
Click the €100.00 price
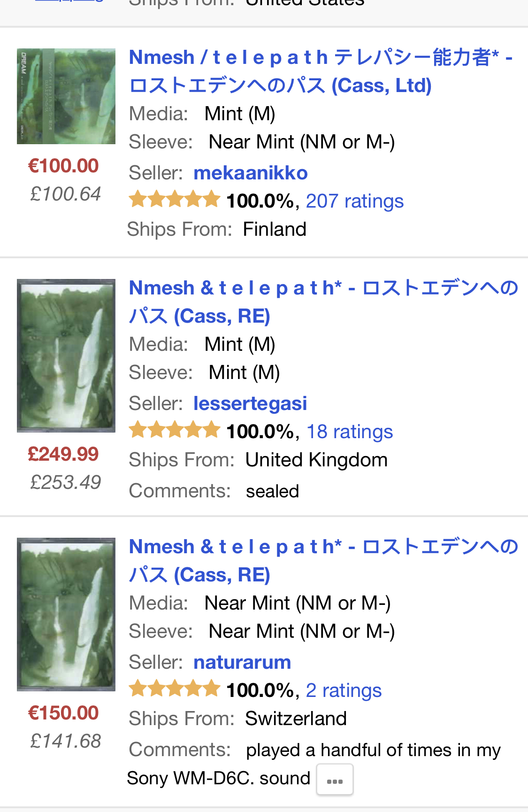pos(63,166)
